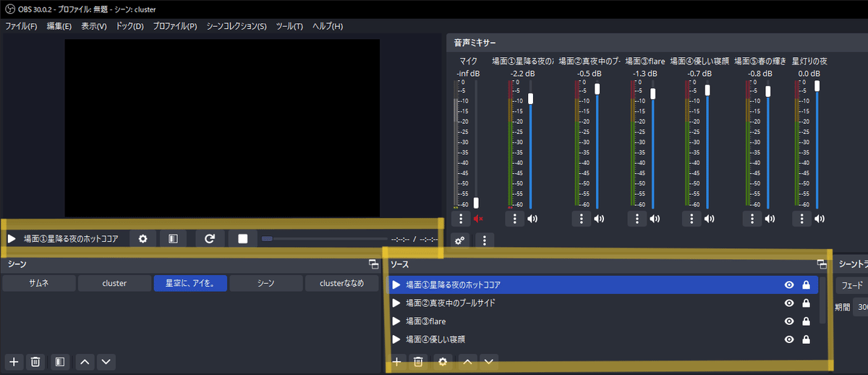The height and width of the screenshot is (375, 868).
Task: Open the ヘルプ(H) menu
Action: click(328, 26)
